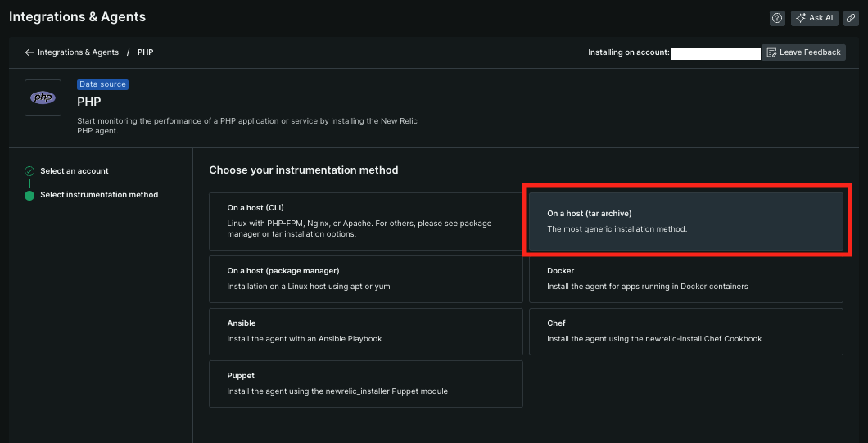Click the PHP heading text
This screenshot has width=868, height=443.
pyautogui.click(x=88, y=102)
